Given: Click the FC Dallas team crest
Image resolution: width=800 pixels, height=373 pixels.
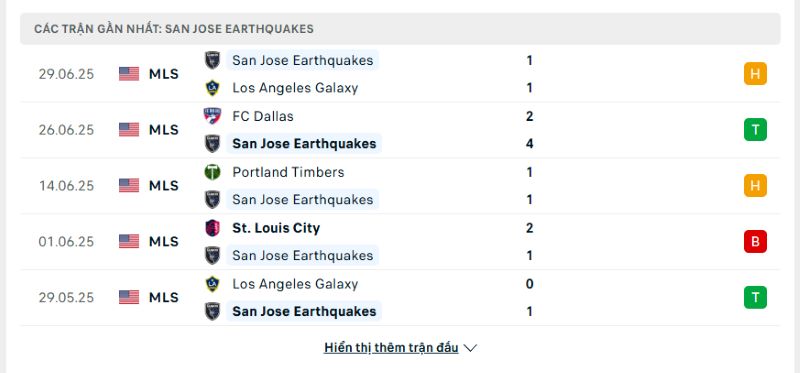Looking at the screenshot, I should (x=212, y=116).
